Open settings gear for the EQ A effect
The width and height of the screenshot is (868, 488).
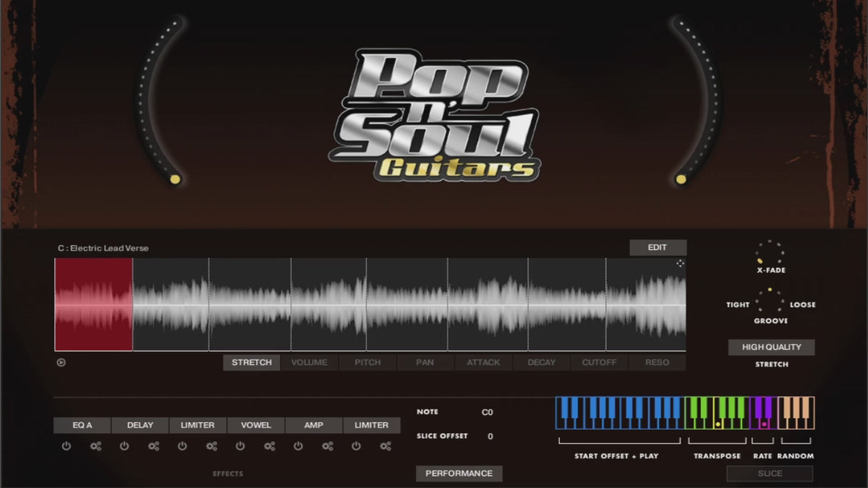pos(95,447)
